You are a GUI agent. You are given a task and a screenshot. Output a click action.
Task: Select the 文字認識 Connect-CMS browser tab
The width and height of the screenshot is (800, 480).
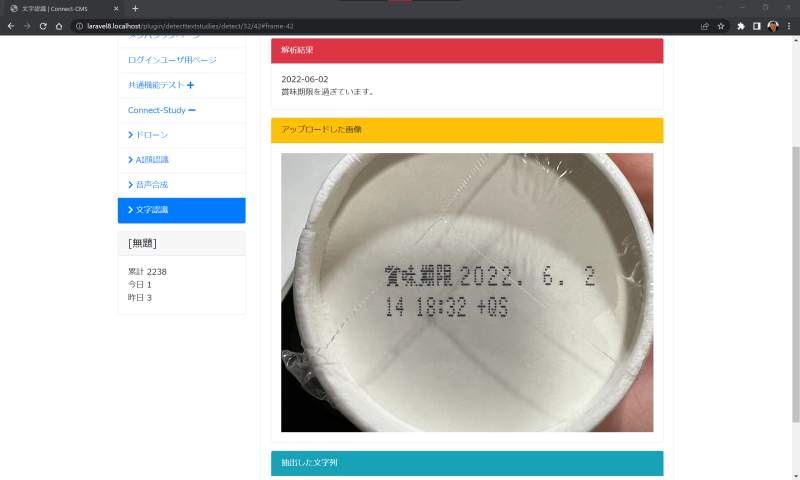64,9
